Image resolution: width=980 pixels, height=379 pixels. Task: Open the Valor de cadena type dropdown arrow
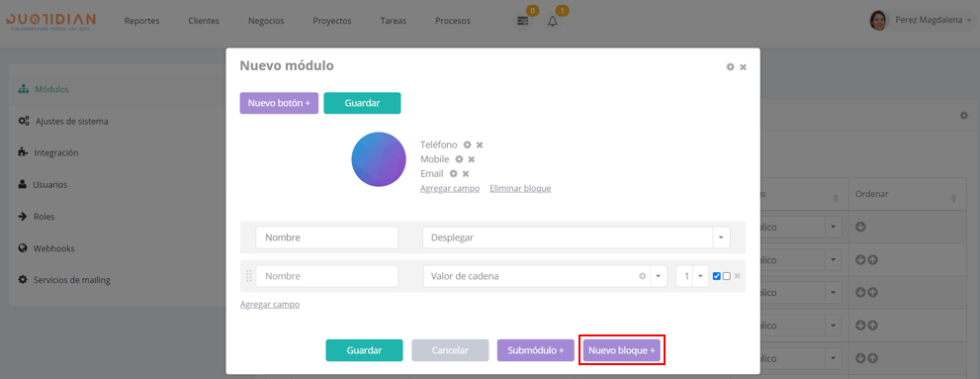click(659, 276)
